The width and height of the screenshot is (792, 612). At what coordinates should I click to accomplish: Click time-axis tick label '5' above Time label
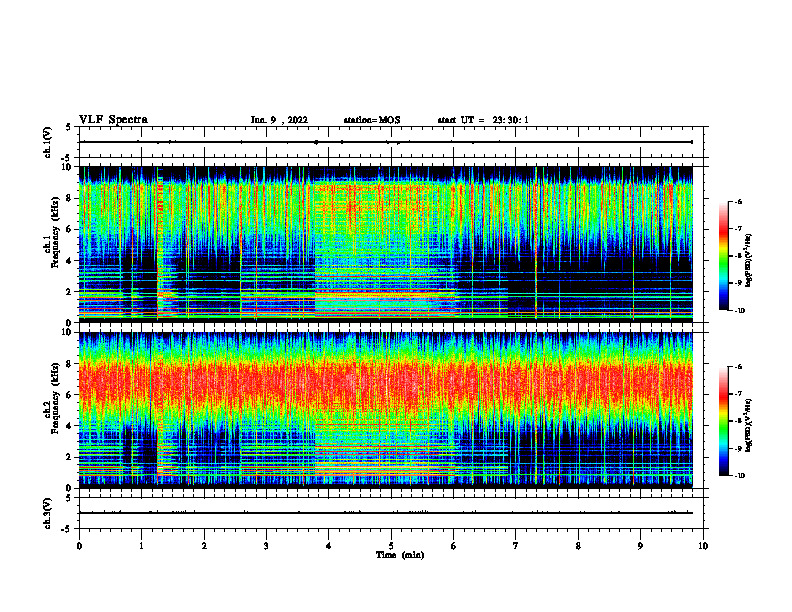pyautogui.click(x=391, y=546)
